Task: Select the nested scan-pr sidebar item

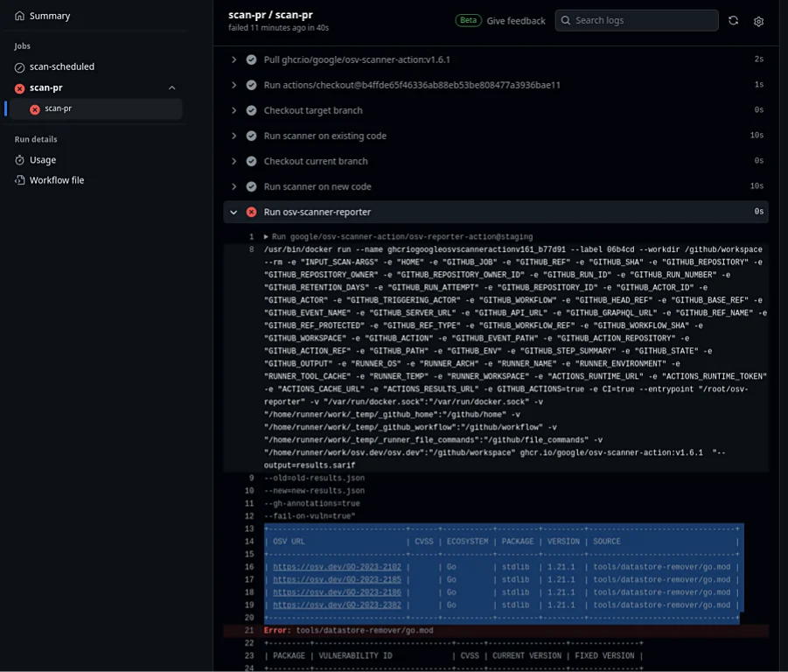Action: click(x=58, y=108)
